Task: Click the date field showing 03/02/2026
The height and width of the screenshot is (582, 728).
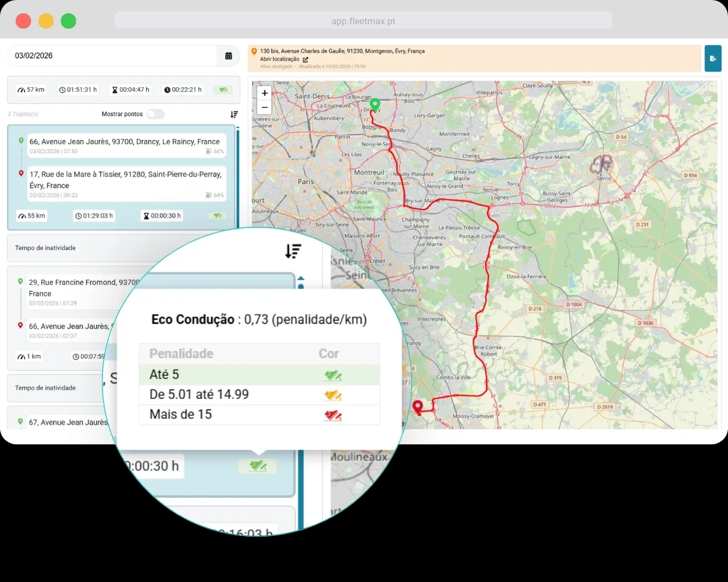Action: (112, 56)
